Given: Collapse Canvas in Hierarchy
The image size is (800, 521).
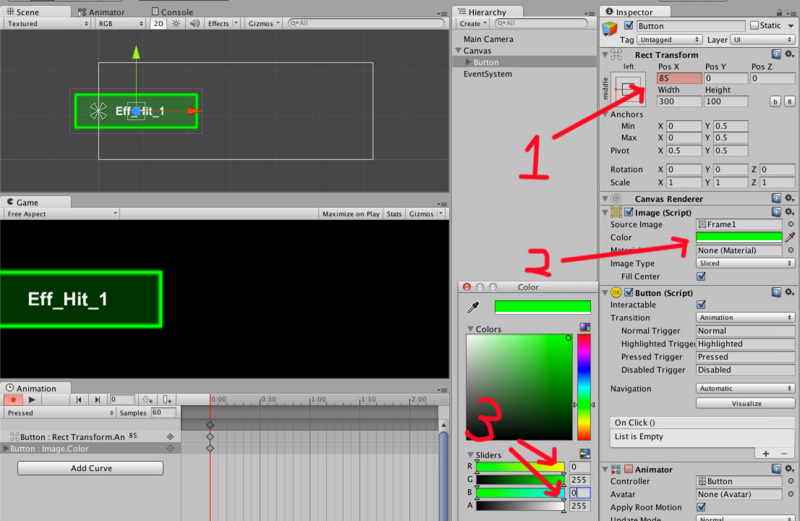Looking at the screenshot, I should [458, 51].
